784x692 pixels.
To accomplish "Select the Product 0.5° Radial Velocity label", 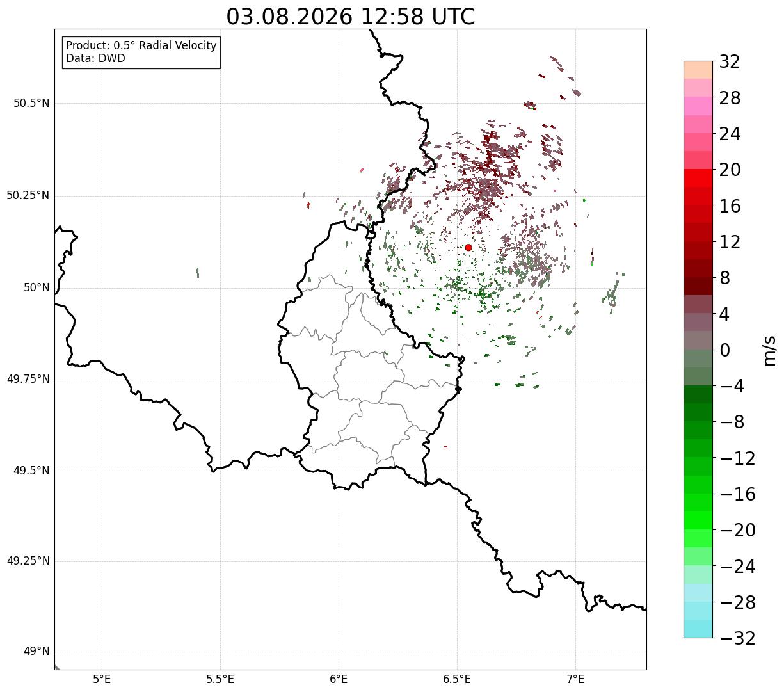I will tap(141, 46).
